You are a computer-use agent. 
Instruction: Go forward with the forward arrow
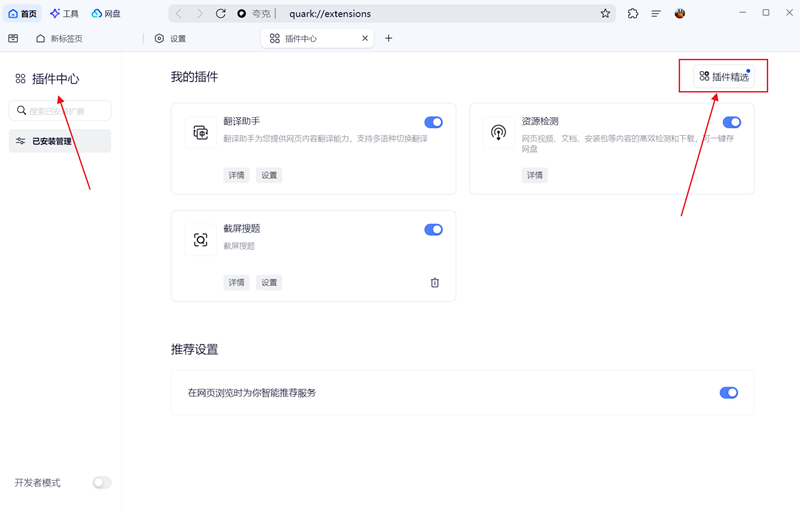199,14
